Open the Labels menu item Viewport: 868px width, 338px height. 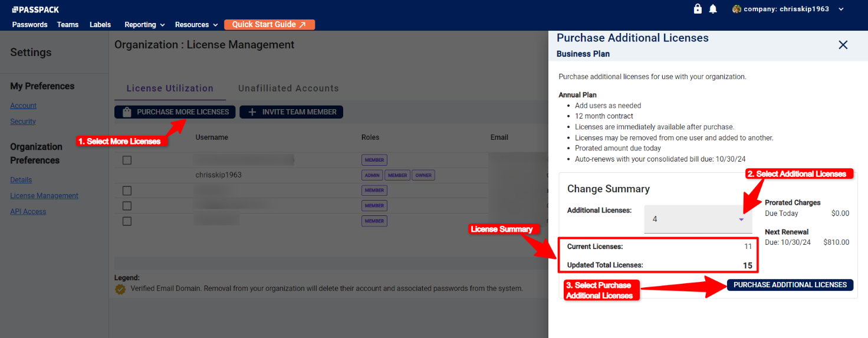click(100, 25)
